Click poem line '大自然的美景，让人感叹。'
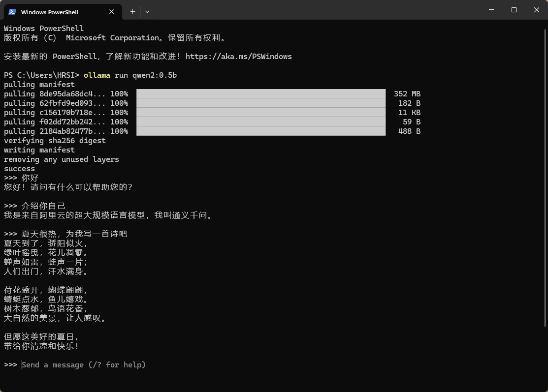The height and width of the screenshot is (392, 548). 55,318
